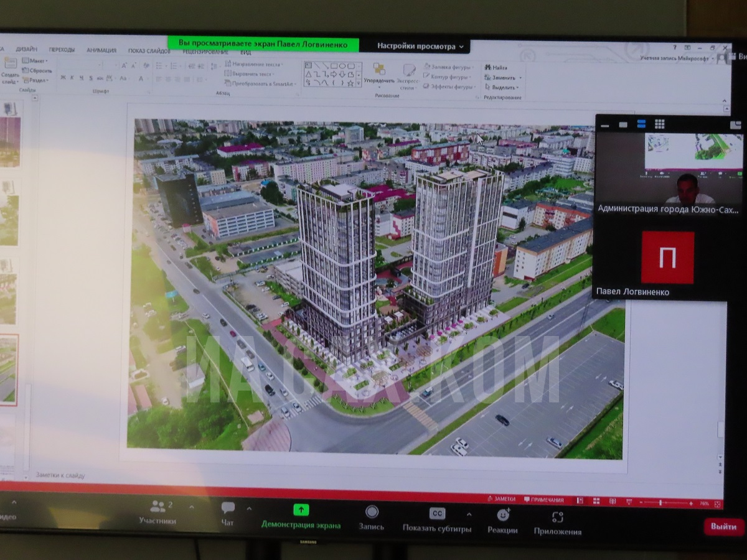Open the Design ribbon tab
The image size is (747, 560).
(27, 49)
